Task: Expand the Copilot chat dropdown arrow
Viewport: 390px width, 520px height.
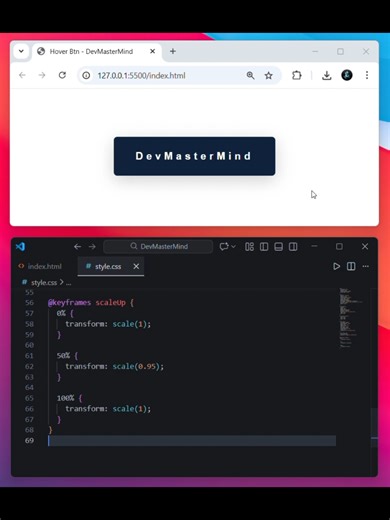Action: (233, 247)
